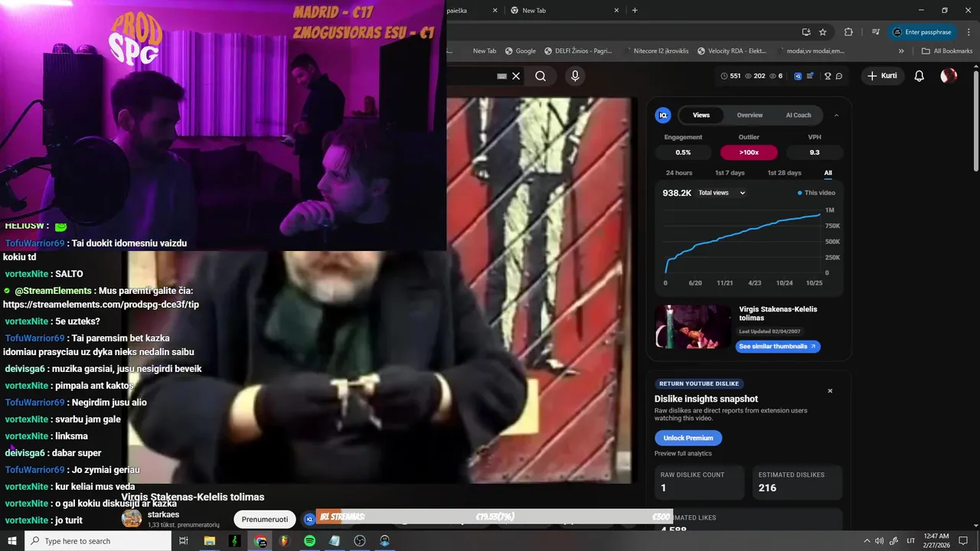980x551 pixels.
Task: Select the 1st 28 days time range
Action: [x=784, y=173]
